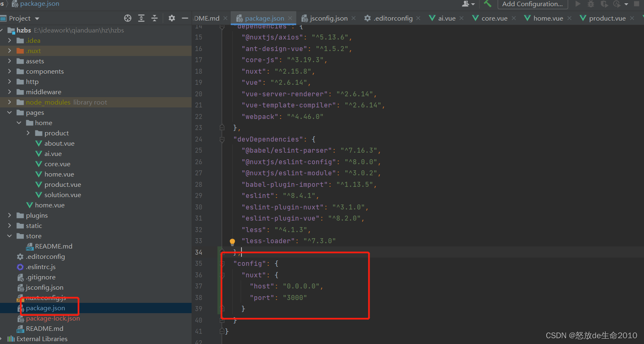Select jsconfig.json in the project tree
This screenshot has width=644, height=344.
(x=44, y=287)
